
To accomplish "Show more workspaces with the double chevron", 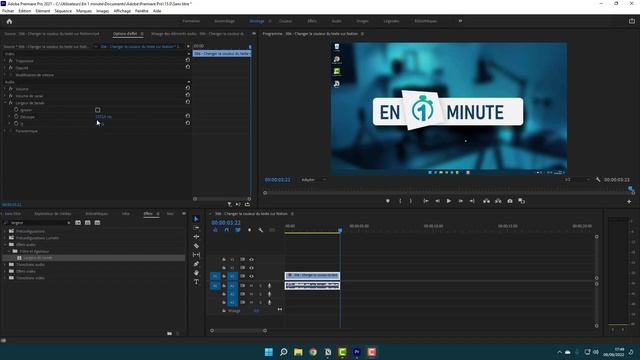I will pos(460,21).
